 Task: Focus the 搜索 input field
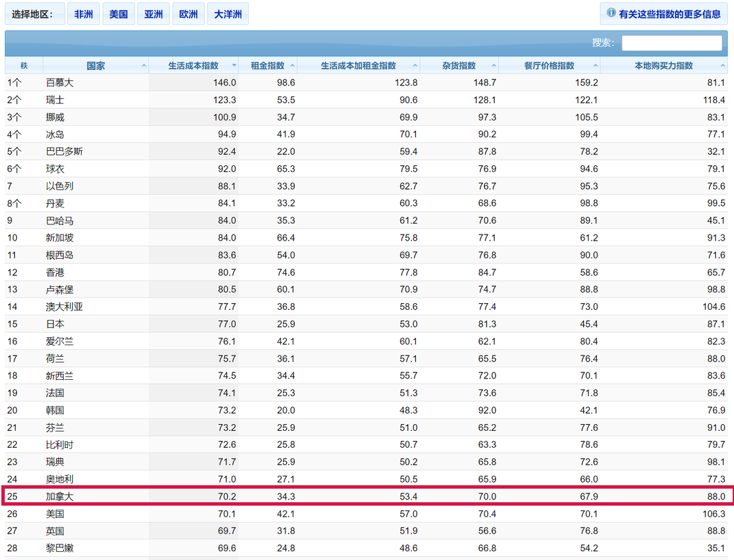(671, 43)
